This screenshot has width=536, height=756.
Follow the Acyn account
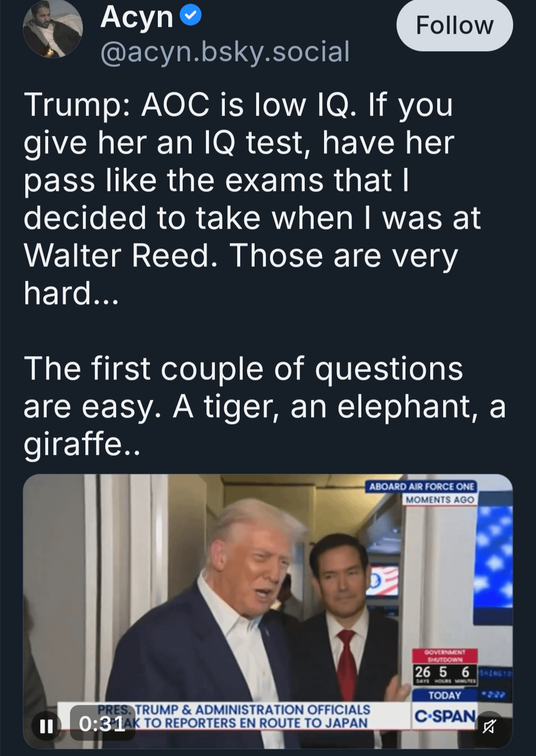pos(454,25)
